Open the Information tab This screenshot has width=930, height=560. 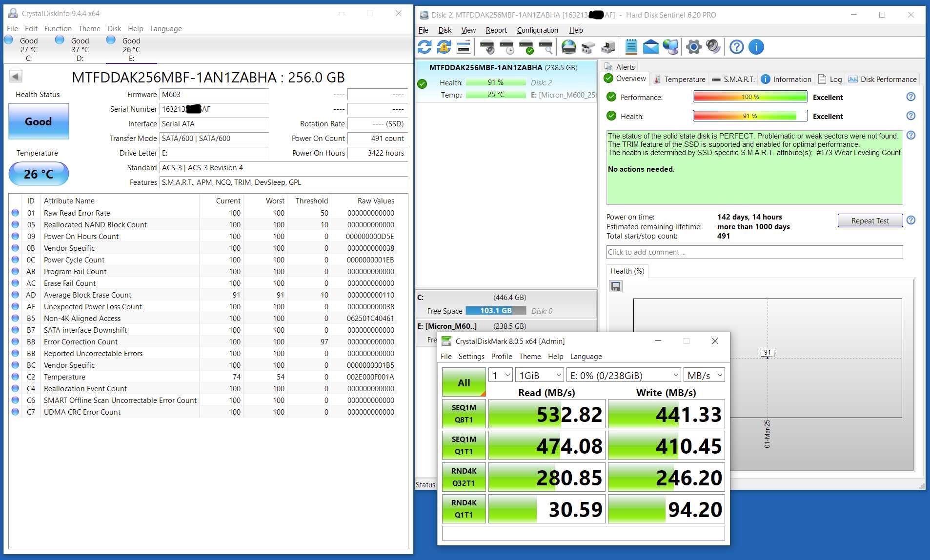pyautogui.click(x=786, y=79)
